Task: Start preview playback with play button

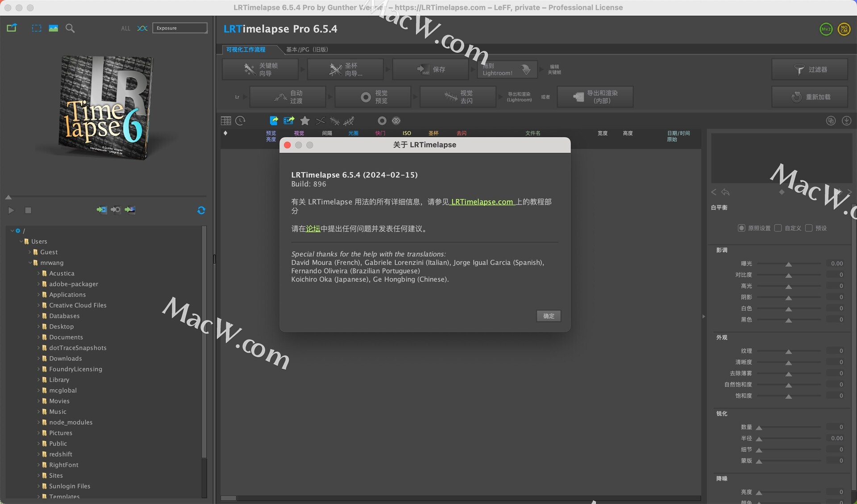Action: [x=11, y=210]
